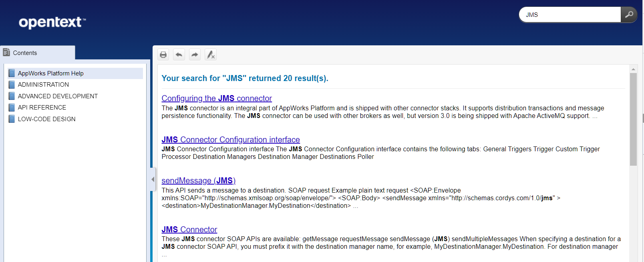The width and height of the screenshot is (644, 262).
Task: Click the Remove search highlight icon
Action: pyautogui.click(x=211, y=55)
